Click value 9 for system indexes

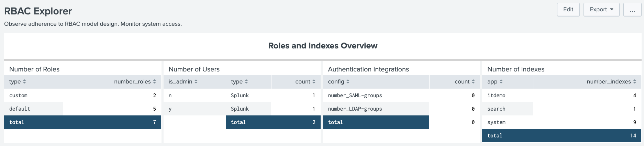[x=634, y=122]
